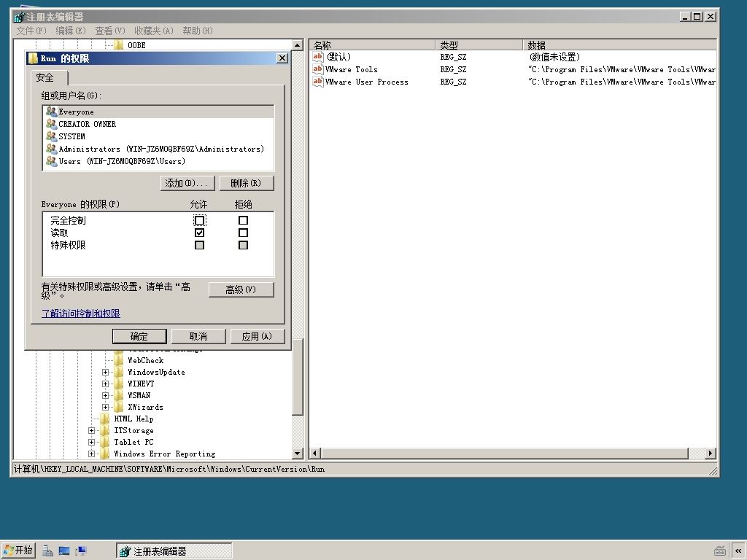Click the ITStorage folder icon
The width and height of the screenshot is (747, 560).
(105, 430)
